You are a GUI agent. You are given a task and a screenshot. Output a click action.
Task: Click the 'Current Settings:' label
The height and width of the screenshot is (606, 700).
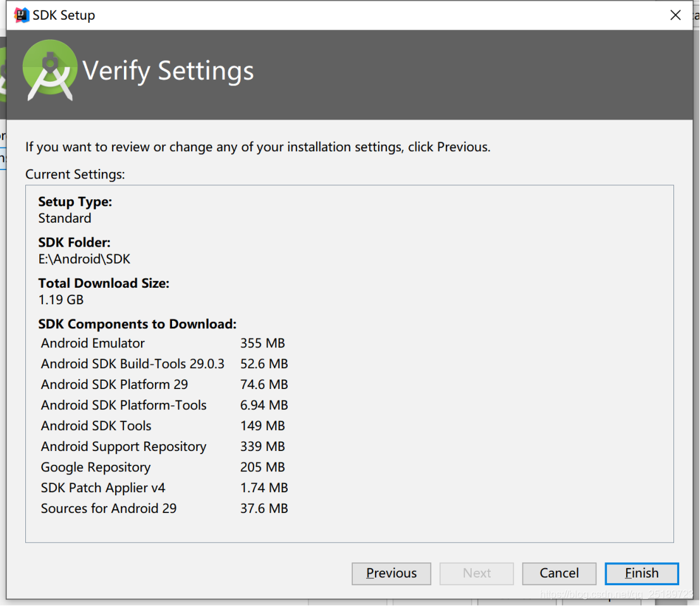(x=75, y=174)
